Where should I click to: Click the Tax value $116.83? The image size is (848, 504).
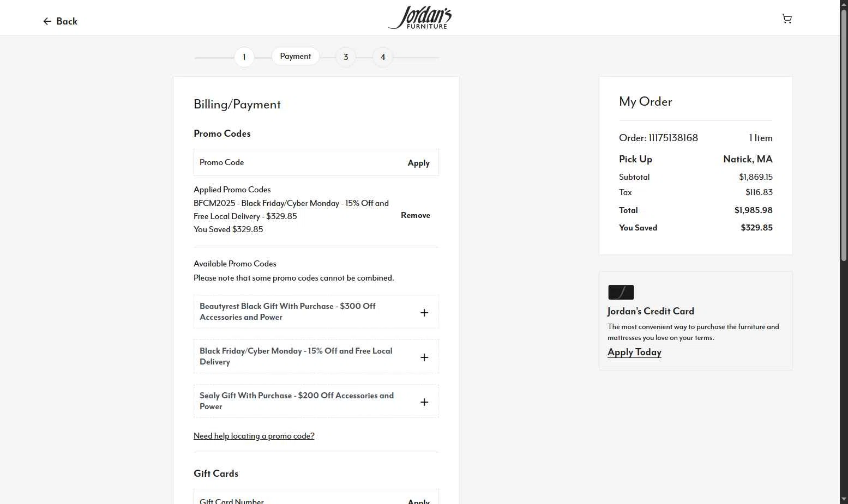(x=759, y=192)
